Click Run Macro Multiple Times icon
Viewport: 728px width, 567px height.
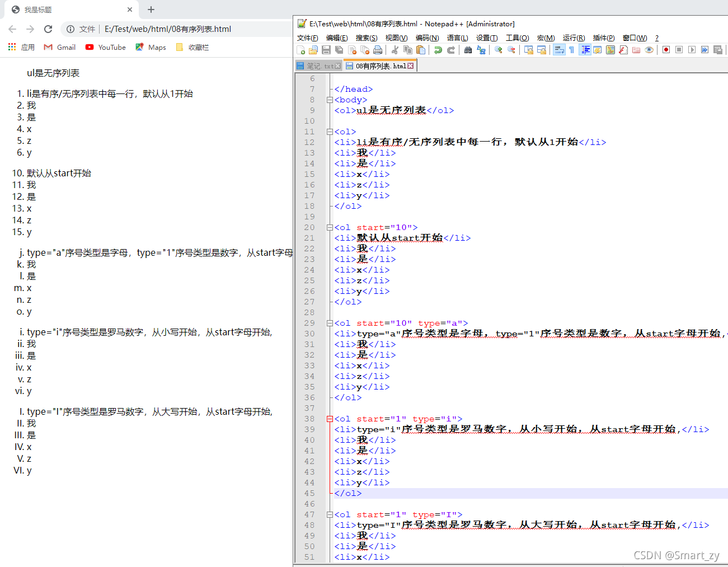pyautogui.click(x=704, y=50)
